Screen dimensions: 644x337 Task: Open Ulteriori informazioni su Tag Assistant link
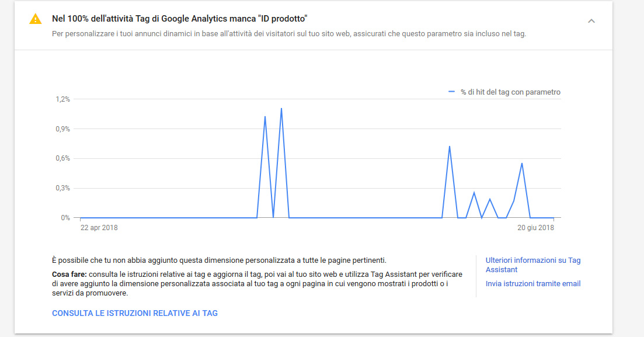(x=532, y=265)
